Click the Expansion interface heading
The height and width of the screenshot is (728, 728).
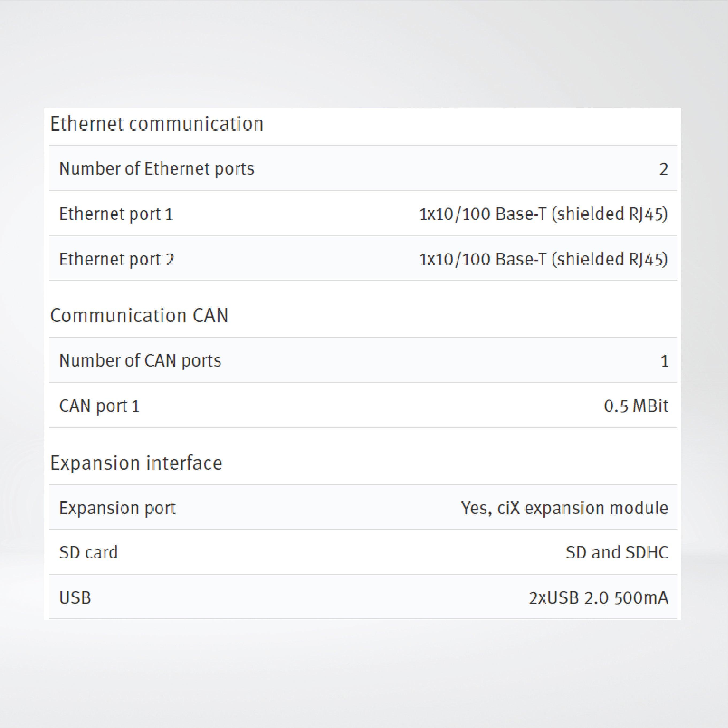tap(136, 463)
